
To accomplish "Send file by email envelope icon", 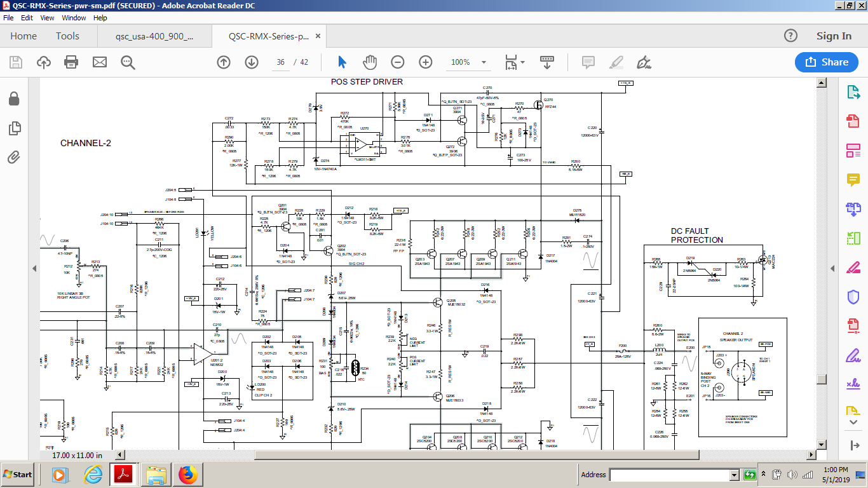I will click(x=100, y=62).
